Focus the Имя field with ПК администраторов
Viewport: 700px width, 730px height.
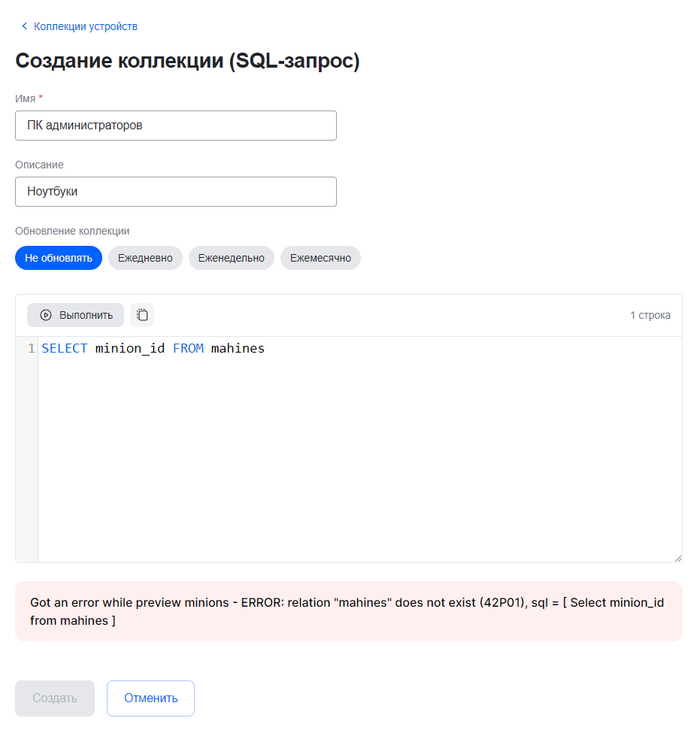pyautogui.click(x=176, y=126)
